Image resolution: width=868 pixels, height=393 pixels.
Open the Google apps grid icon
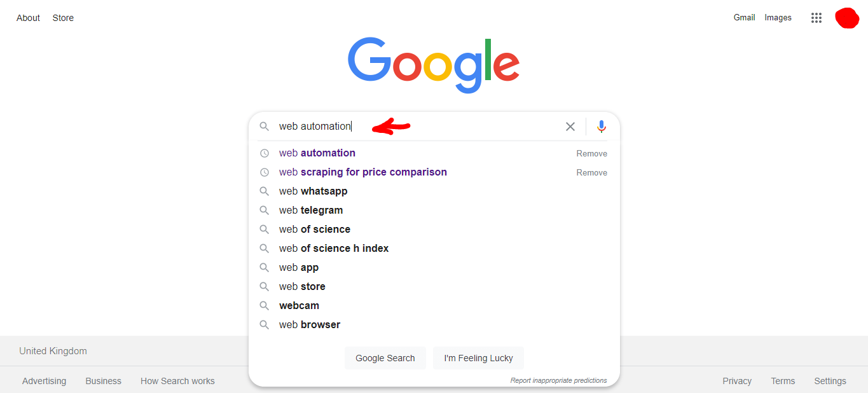click(816, 18)
